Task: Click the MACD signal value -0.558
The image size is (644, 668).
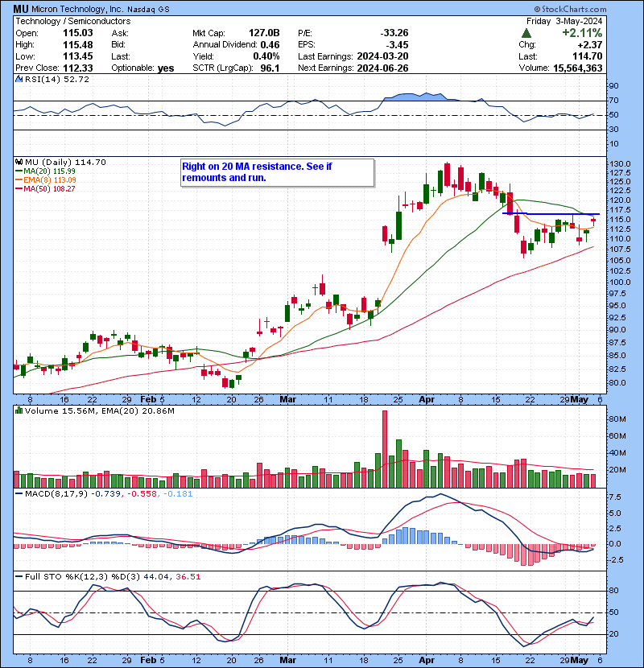Action: coord(142,494)
